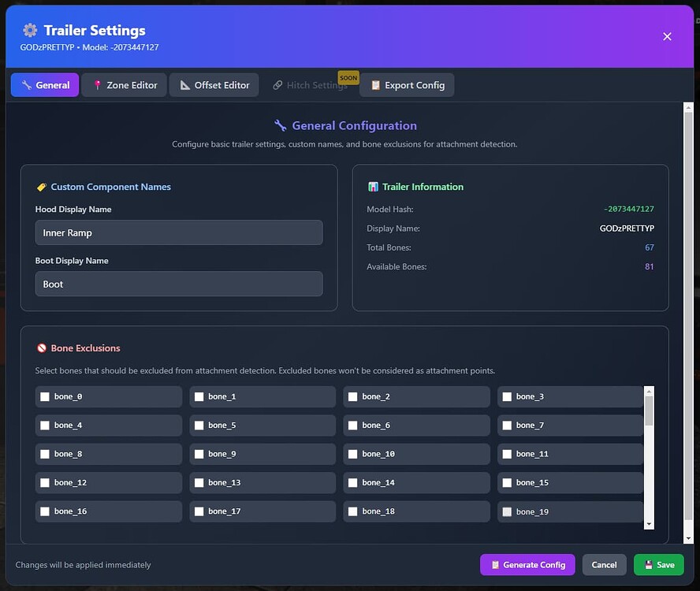Enable the bone_0 exclusion checkbox
Viewport: 700px width, 591px height.
point(45,396)
